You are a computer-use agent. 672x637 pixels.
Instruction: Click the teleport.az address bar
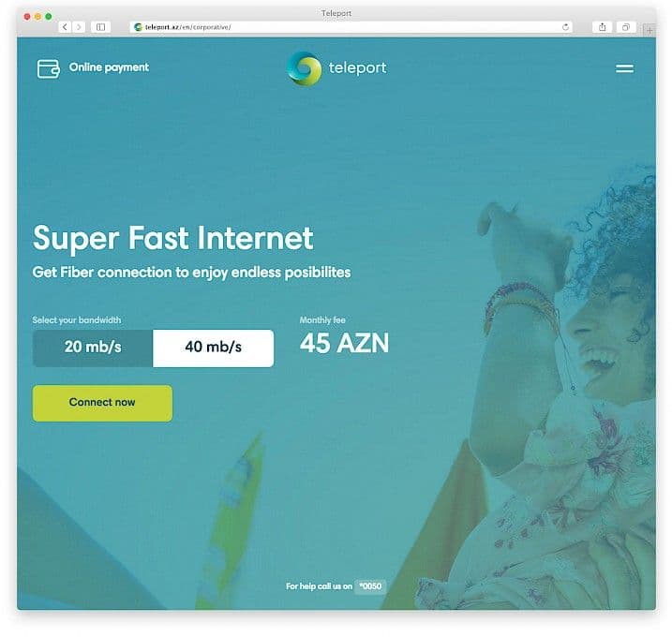[x=351, y=27]
